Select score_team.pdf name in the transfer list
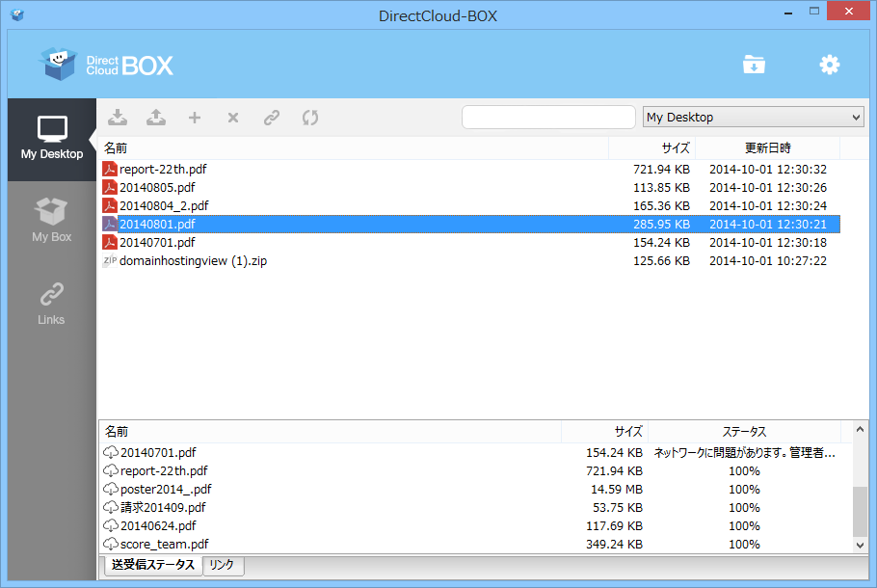The image size is (877, 588). (x=165, y=545)
